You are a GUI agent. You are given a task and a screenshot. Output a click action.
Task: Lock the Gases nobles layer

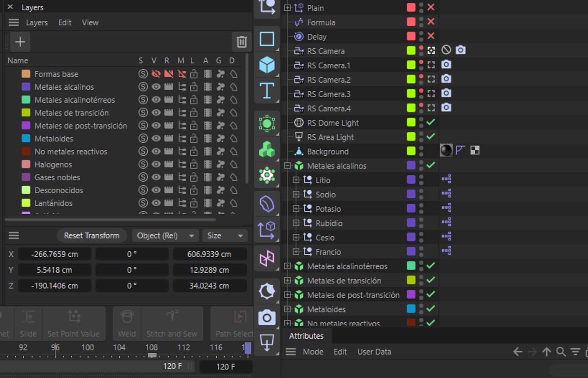point(194,177)
